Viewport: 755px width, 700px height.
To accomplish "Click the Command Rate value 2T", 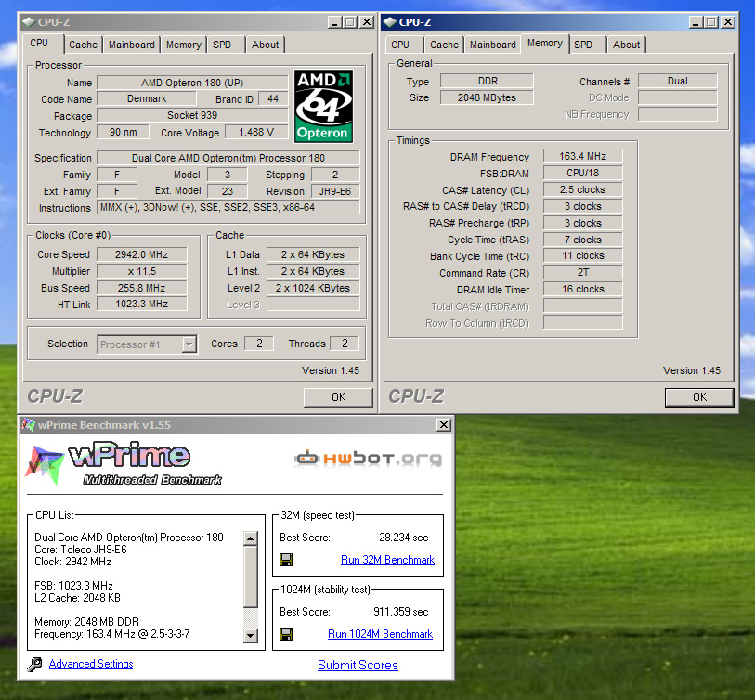I will [582, 273].
